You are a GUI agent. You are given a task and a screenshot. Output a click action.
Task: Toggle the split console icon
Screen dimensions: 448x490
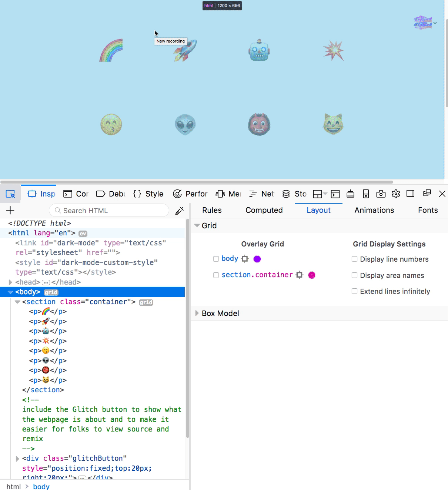point(335,194)
